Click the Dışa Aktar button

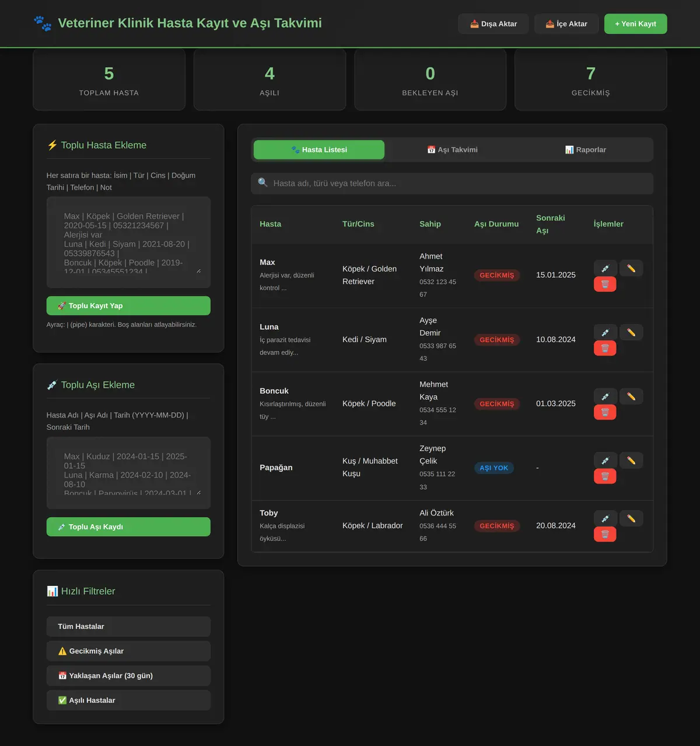coord(494,24)
